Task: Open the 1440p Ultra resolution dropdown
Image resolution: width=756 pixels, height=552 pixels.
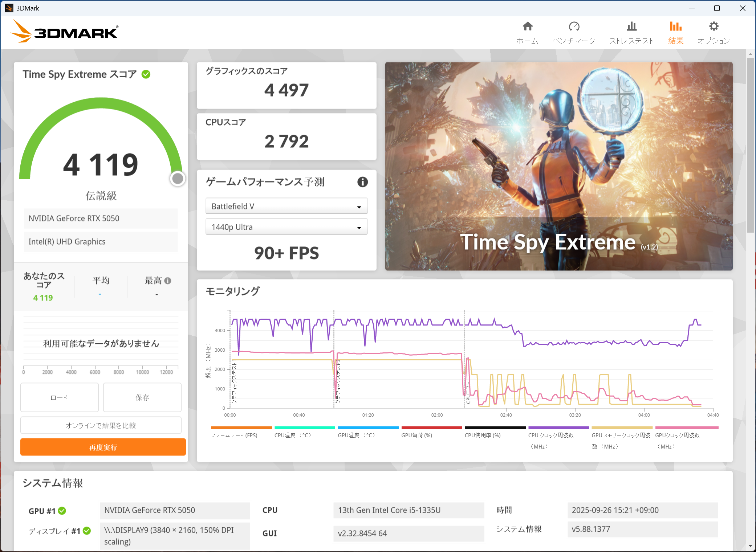Action: pyautogui.click(x=286, y=227)
